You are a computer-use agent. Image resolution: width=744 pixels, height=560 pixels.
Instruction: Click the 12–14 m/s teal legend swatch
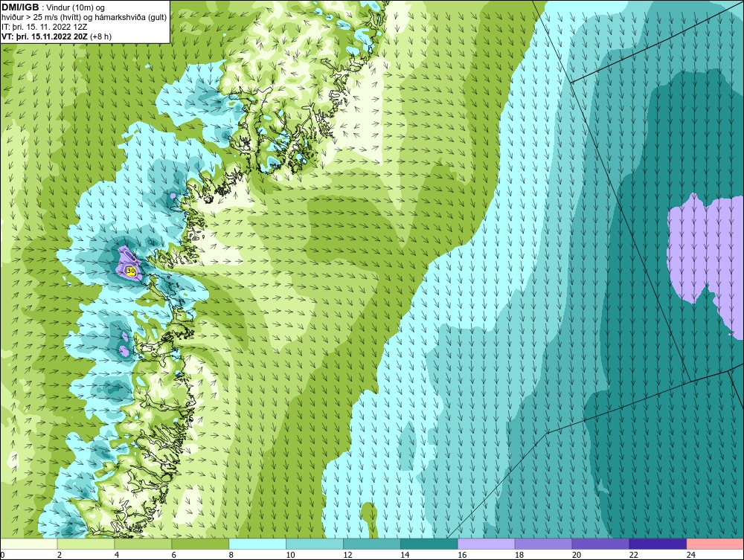371,544
